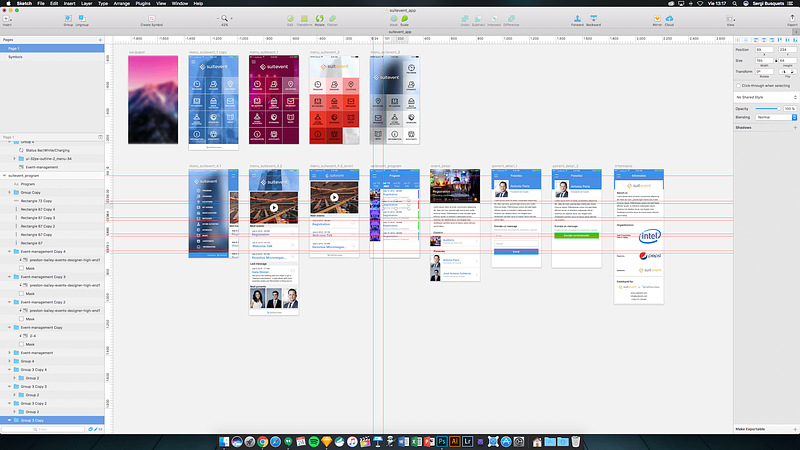Click the Cloud toolbar icon

[x=669, y=19]
